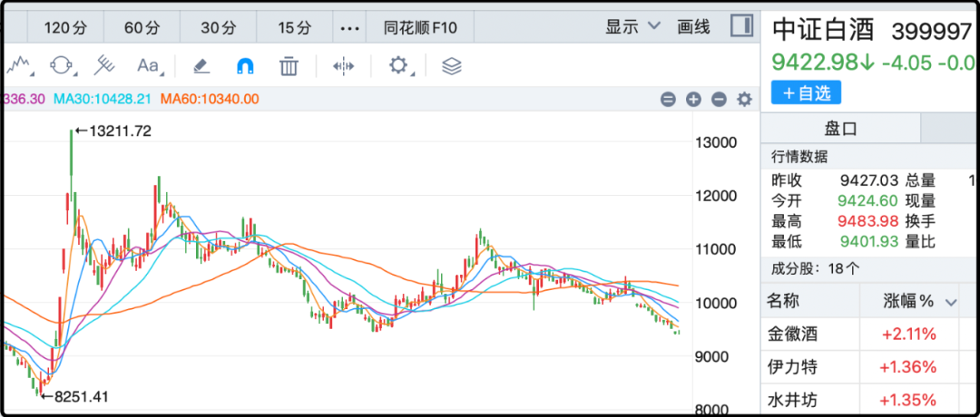Viewport: 980px width, 417px height.
Task: Open 同花顺F10 company info
Action: click(x=419, y=27)
